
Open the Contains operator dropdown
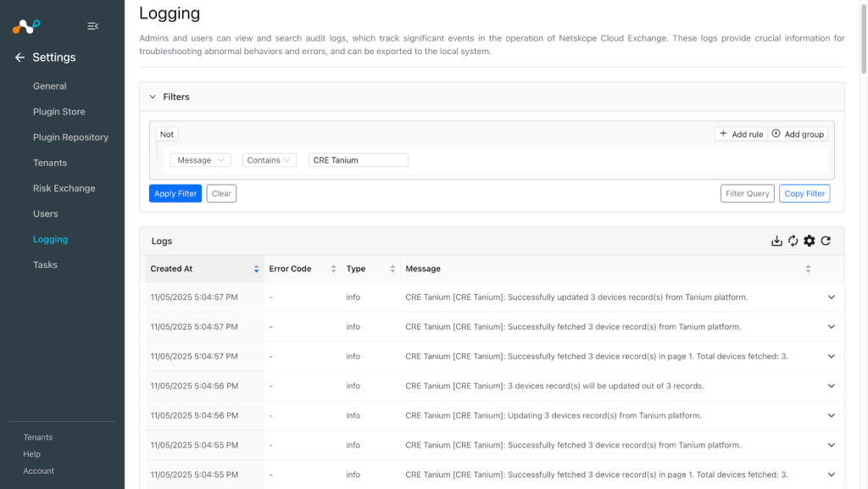[x=270, y=160]
